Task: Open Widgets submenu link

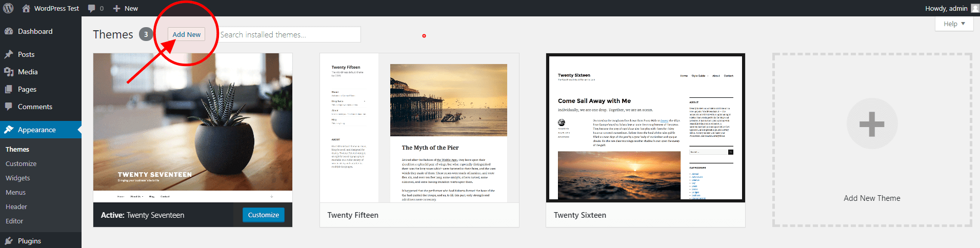Action: click(x=18, y=178)
